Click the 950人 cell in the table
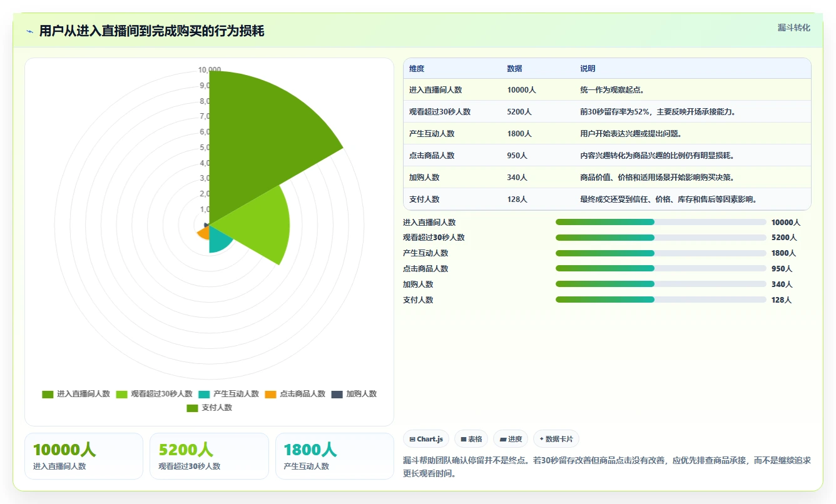 517,156
